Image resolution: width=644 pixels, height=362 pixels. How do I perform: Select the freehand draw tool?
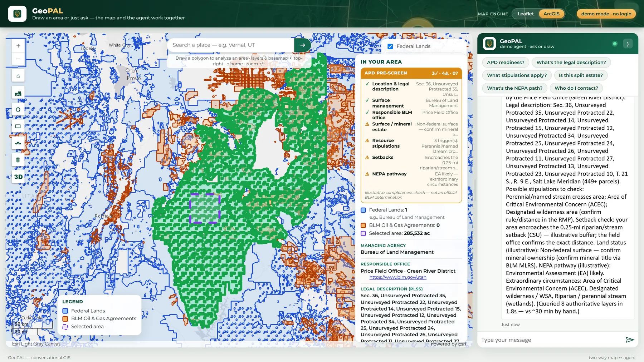point(18,143)
